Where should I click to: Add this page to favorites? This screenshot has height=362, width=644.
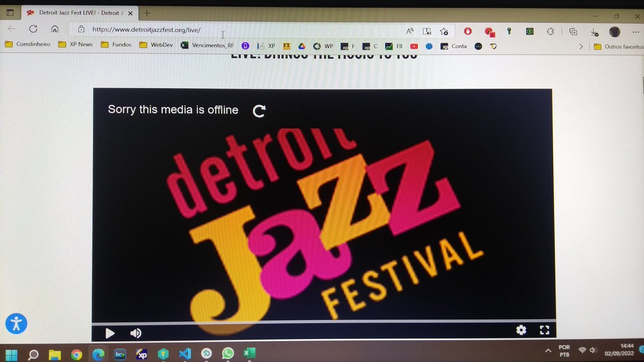tap(444, 31)
